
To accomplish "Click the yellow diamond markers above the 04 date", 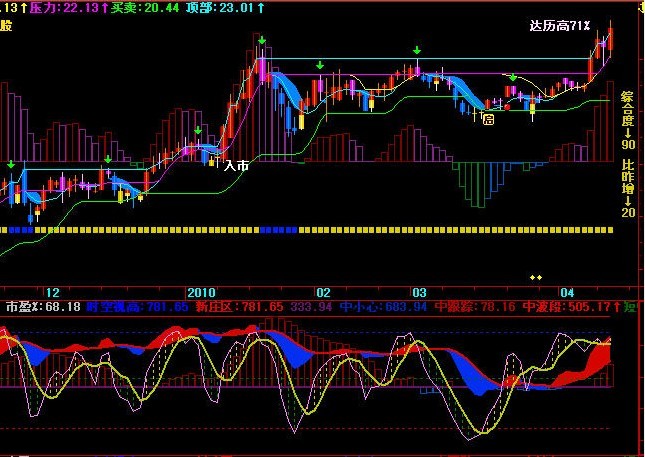I will [x=536, y=278].
